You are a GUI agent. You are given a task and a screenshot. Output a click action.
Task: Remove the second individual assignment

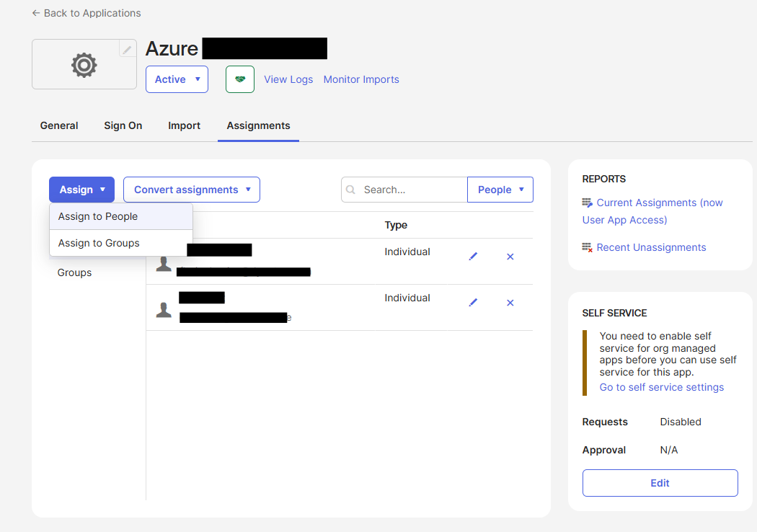click(510, 303)
